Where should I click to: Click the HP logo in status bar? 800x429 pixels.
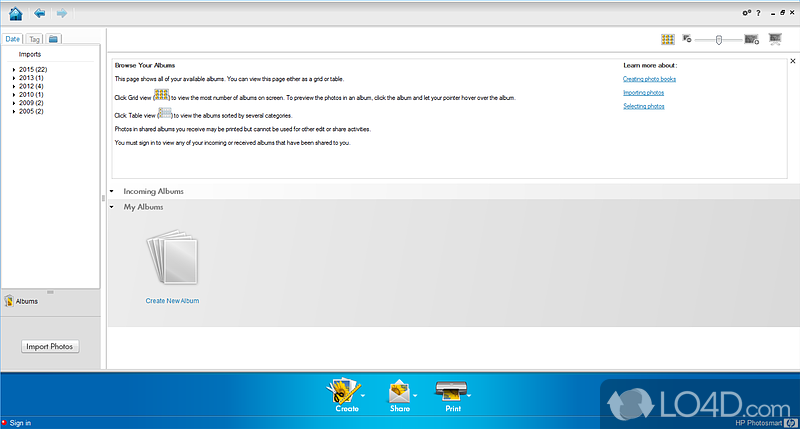pyautogui.click(x=791, y=423)
